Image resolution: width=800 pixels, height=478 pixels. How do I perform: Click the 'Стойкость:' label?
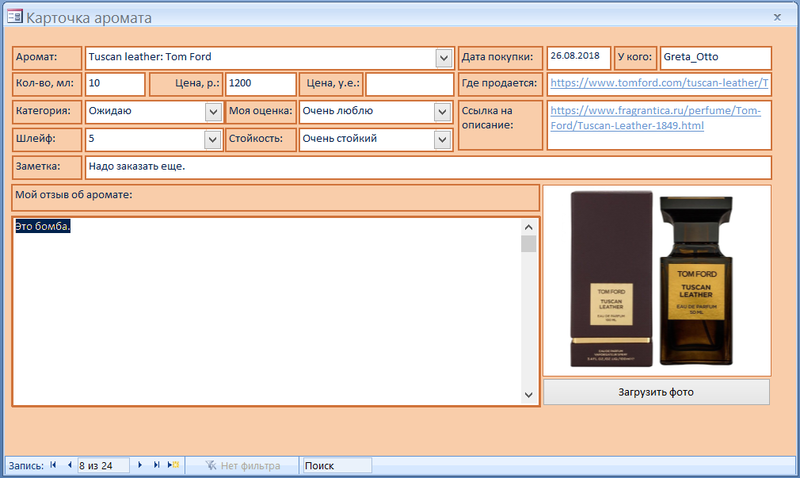coord(261,139)
